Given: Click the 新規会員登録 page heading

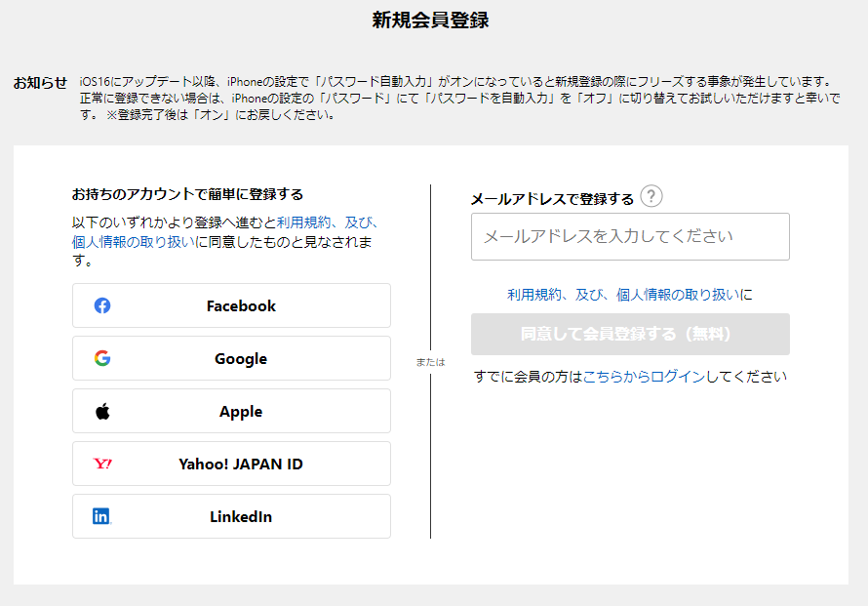Looking at the screenshot, I should click(x=430, y=20).
